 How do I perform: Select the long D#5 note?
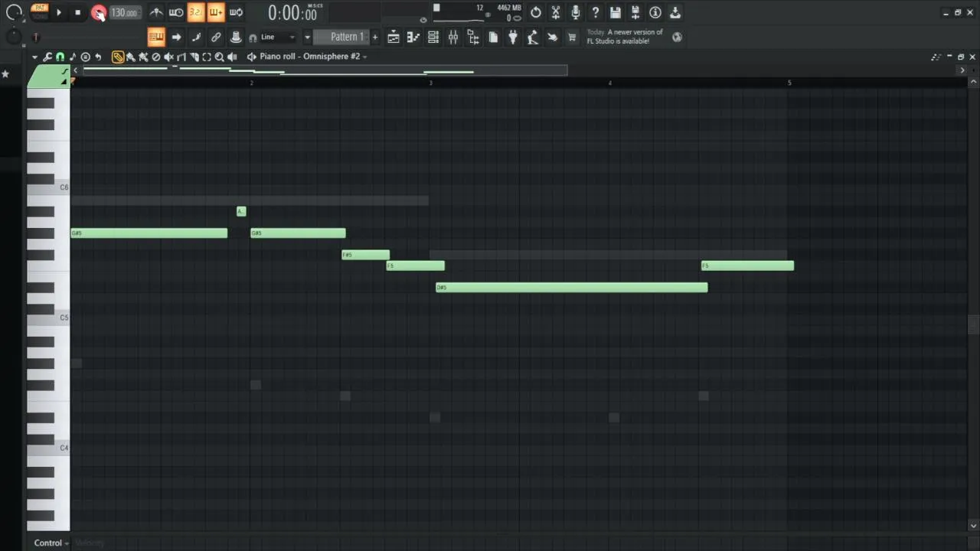[571, 287]
